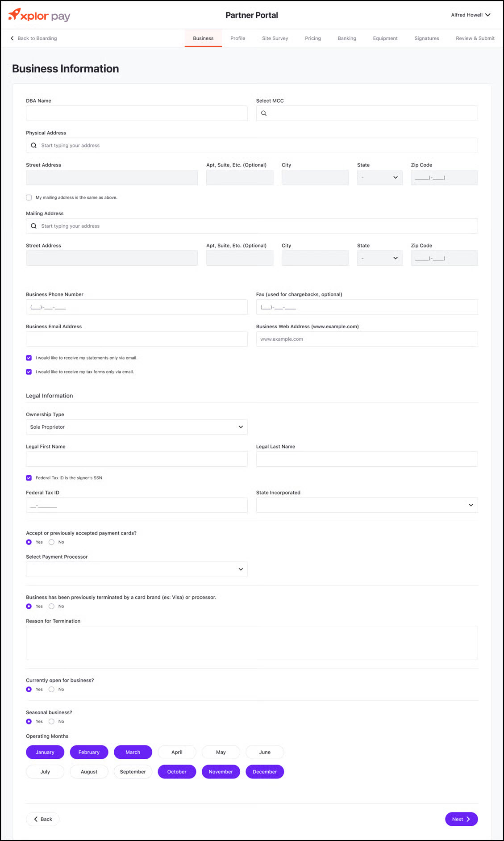Click the Back to Boarding arrow icon
The image size is (504, 841).
click(12, 38)
